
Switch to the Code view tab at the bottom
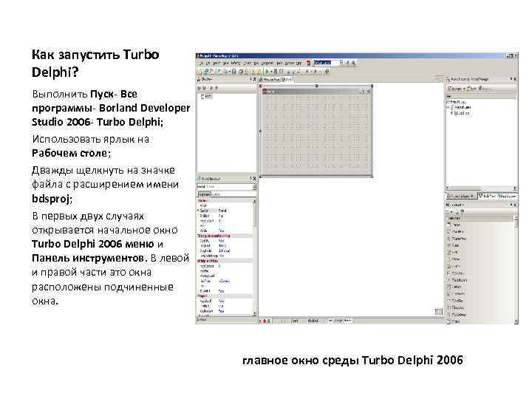click(330, 321)
